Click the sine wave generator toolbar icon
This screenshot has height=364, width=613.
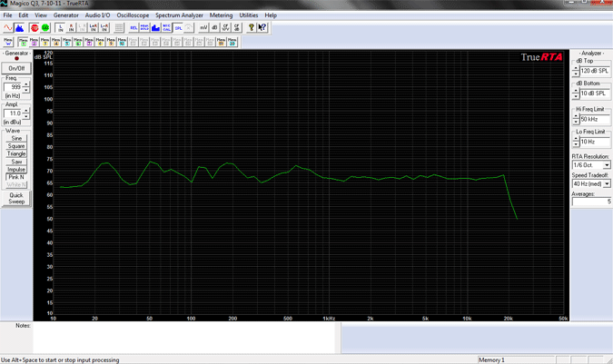[x=8, y=28]
